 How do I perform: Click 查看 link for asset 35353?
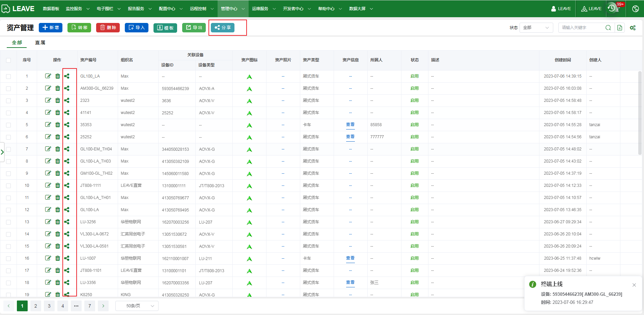point(350,125)
